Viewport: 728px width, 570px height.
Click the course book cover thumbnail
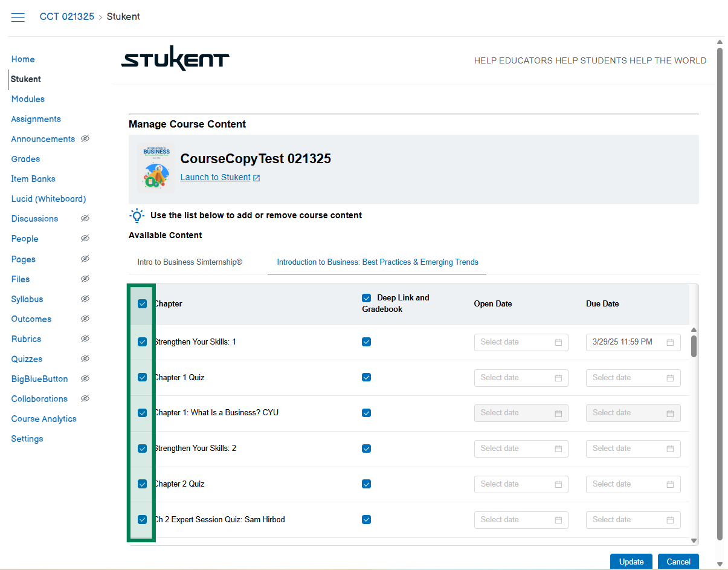tap(156, 169)
